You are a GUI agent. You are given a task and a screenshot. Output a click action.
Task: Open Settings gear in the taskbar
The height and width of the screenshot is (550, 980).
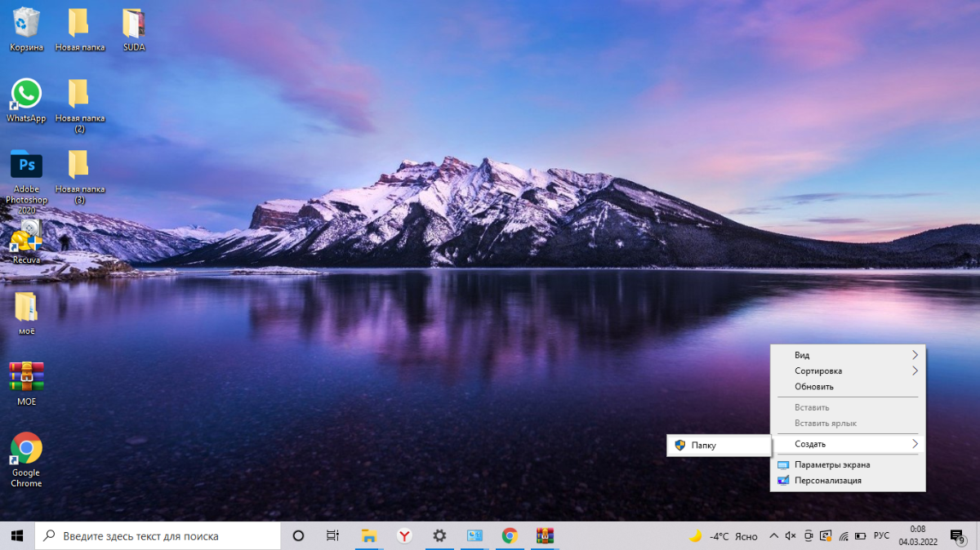pos(439,536)
